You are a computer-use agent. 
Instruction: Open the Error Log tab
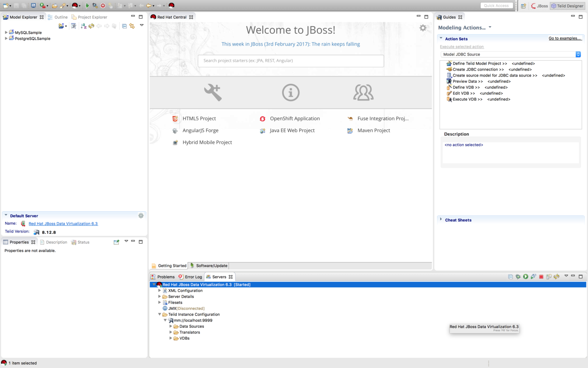(x=190, y=277)
